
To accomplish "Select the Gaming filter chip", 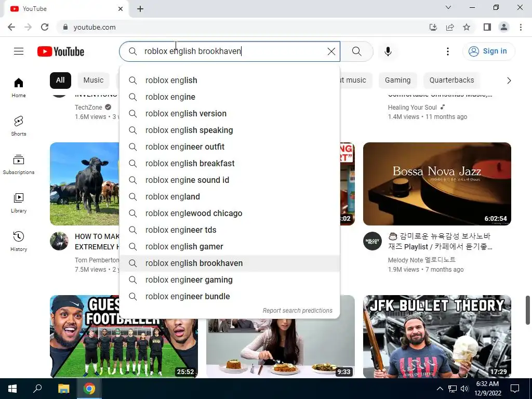I will 397,80.
